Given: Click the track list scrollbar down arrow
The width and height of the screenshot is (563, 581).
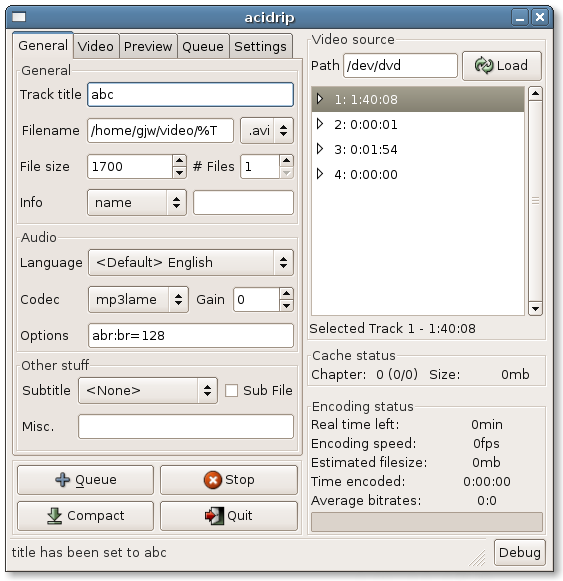Looking at the screenshot, I should [535, 308].
